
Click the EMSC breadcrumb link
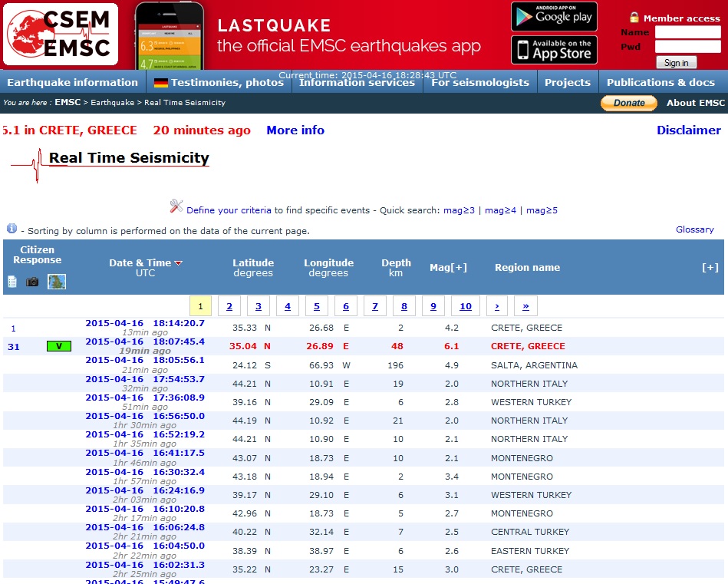click(68, 102)
